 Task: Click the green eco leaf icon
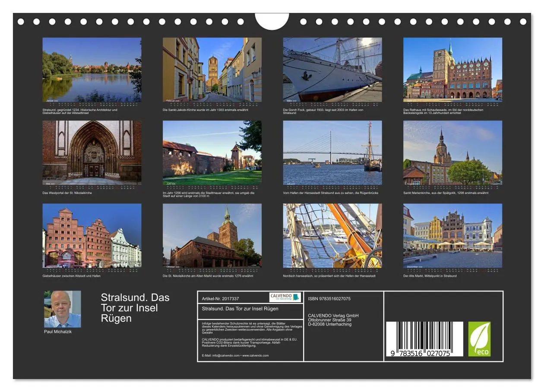480,339
